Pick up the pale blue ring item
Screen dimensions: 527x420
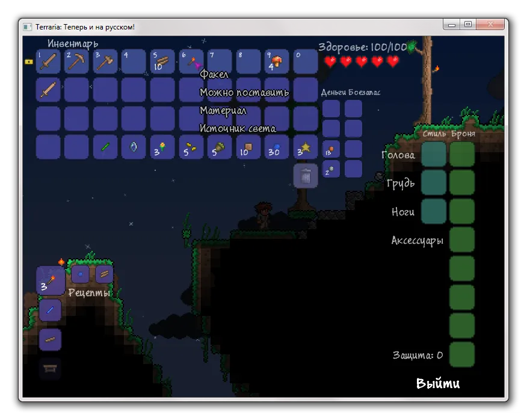[134, 147]
